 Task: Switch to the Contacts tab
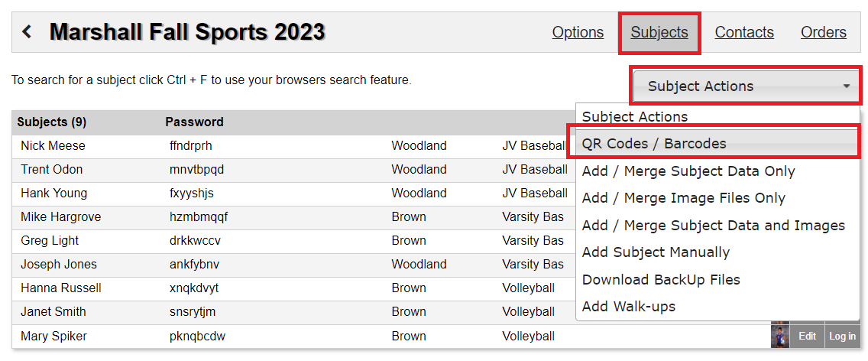point(744,32)
